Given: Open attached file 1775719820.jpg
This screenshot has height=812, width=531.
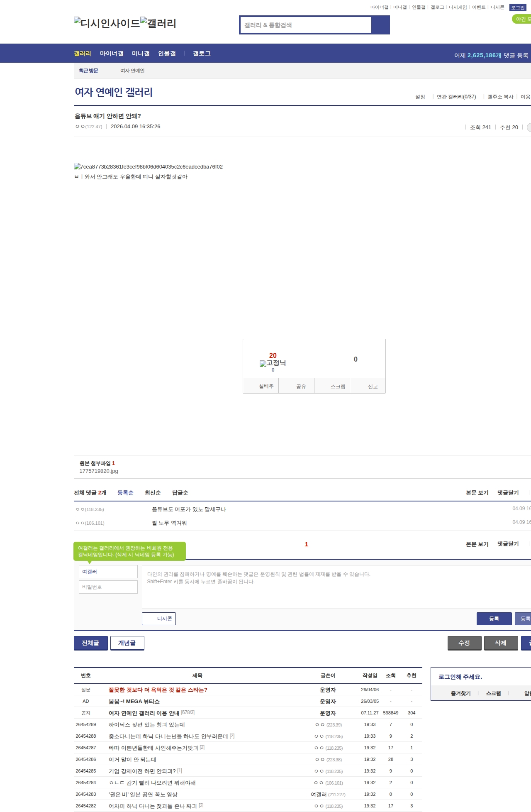Looking at the screenshot, I should pos(99,471).
